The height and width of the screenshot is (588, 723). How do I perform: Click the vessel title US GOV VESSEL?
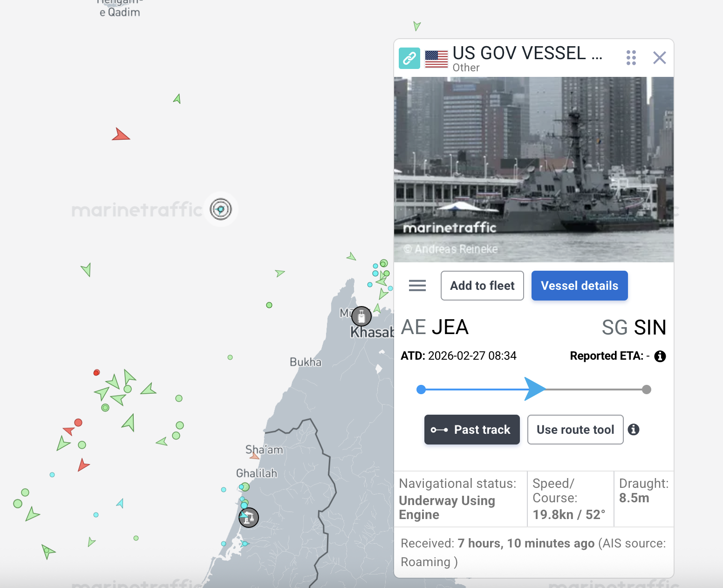[x=527, y=53]
